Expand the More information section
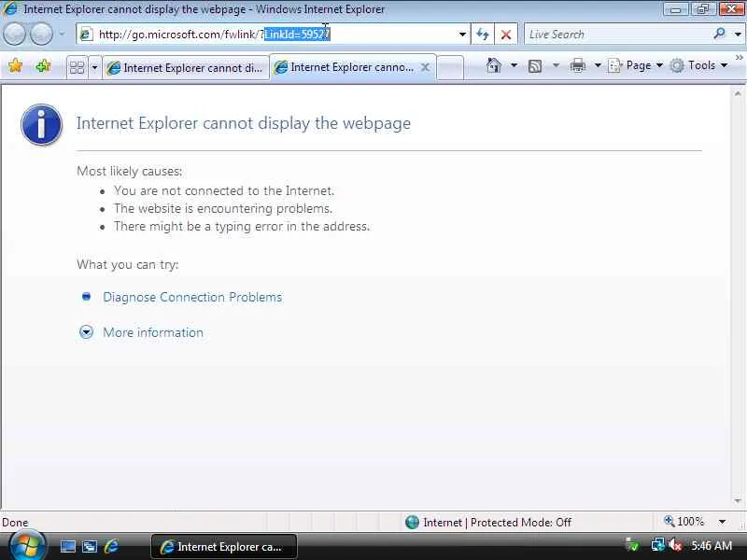Viewport: 747px width, 560px height. (x=153, y=332)
